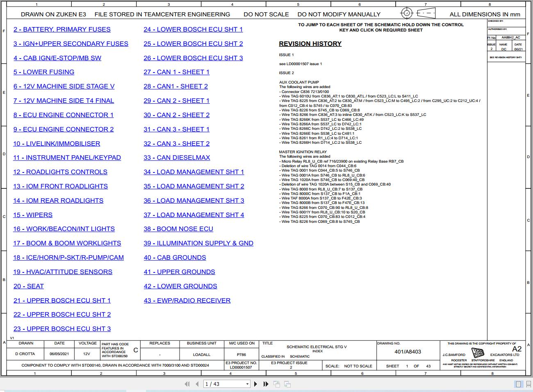Jump to 14 - IOM REAR ROADLIGHTS
This screenshot has height=392, width=533.
coord(58,201)
